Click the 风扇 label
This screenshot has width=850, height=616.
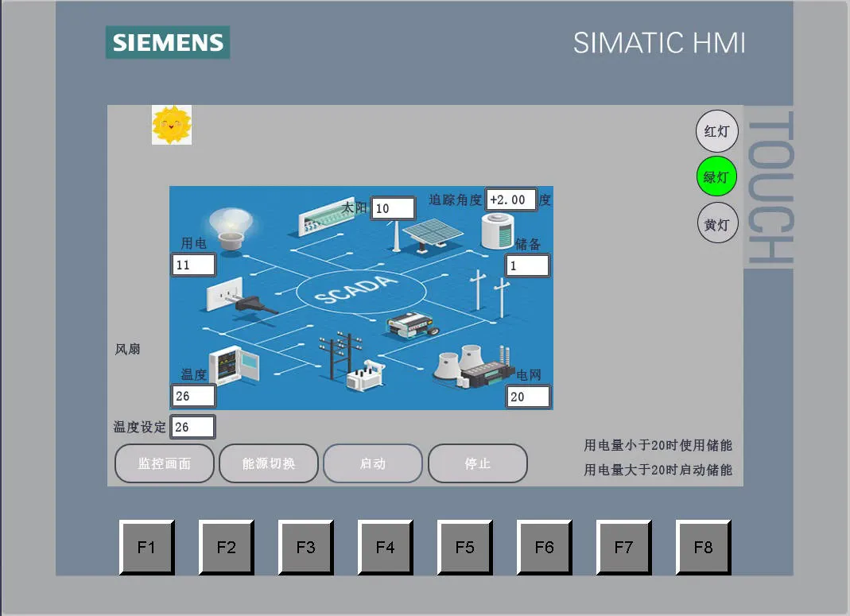pyautogui.click(x=127, y=349)
